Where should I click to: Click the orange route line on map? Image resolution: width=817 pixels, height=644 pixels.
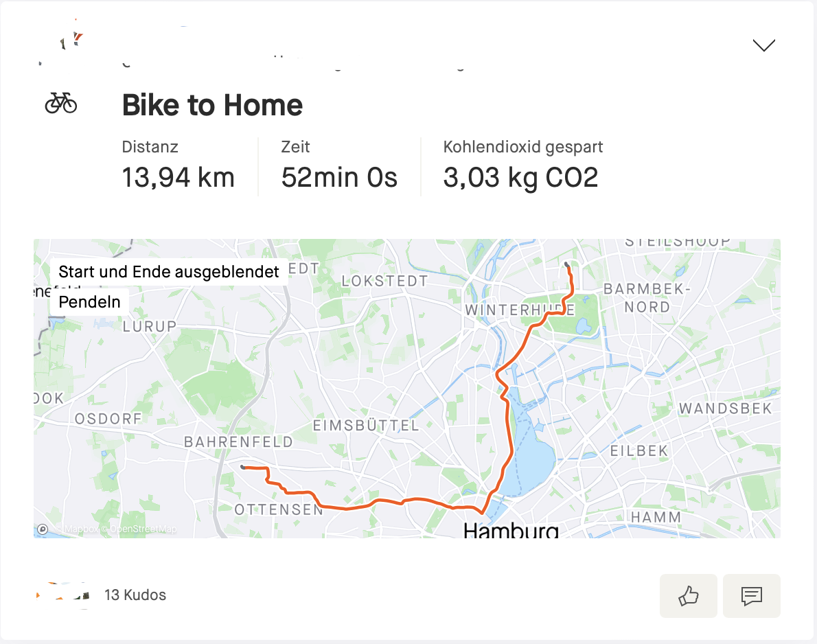tap(507, 426)
